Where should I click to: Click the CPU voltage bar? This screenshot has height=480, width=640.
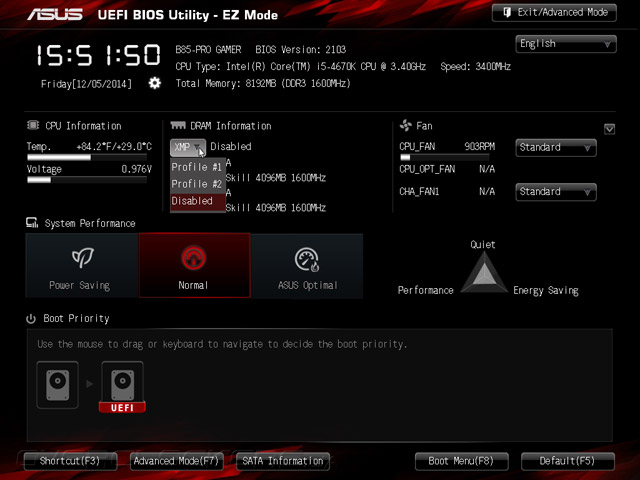[x=87, y=180]
